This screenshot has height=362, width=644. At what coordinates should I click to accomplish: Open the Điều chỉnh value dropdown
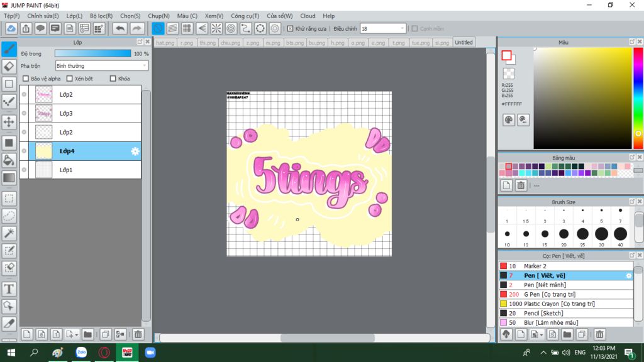(x=383, y=29)
